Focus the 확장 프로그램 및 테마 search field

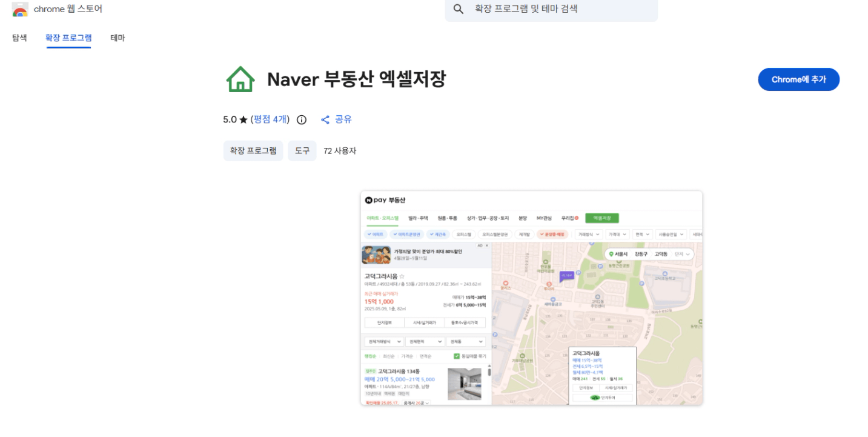coord(551,9)
